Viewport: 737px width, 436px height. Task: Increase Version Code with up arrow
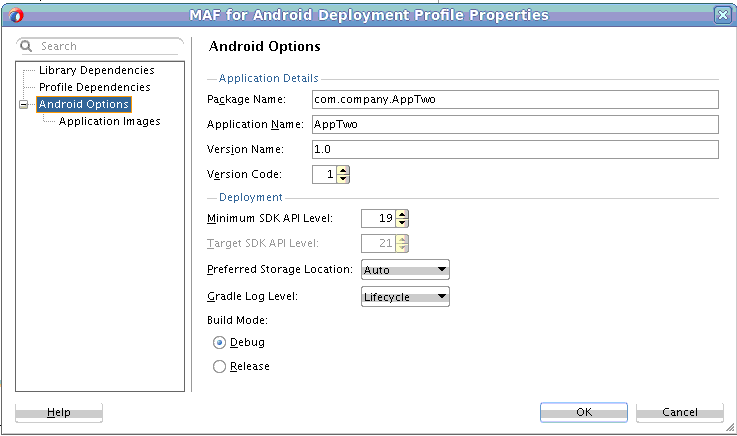(343, 171)
